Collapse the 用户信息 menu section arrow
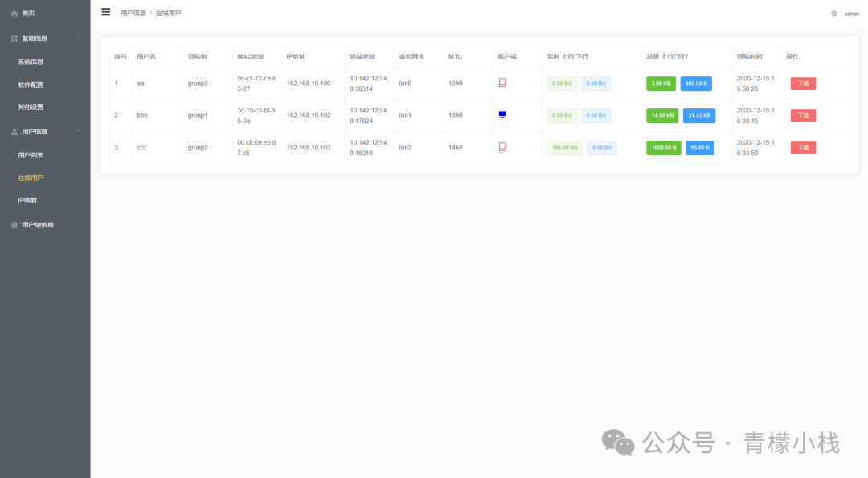Viewport: 868px width, 478px height. pos(78,132)
